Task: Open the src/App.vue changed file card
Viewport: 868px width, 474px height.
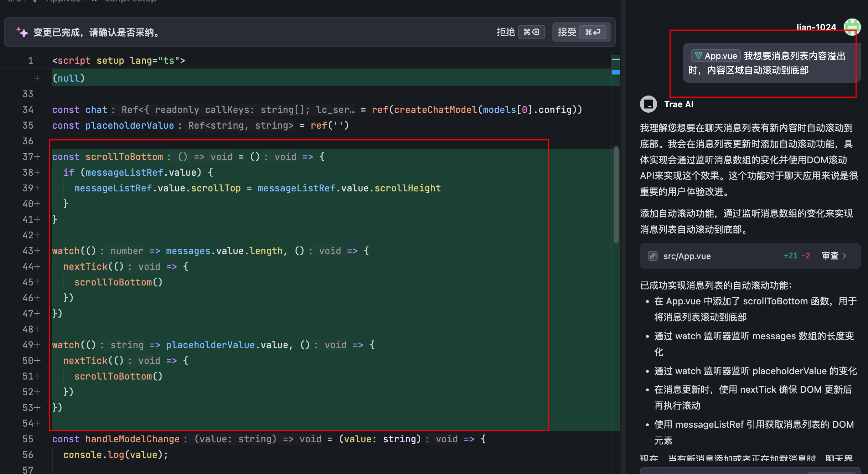Action: pyautogui.click(x=687, y=256)
